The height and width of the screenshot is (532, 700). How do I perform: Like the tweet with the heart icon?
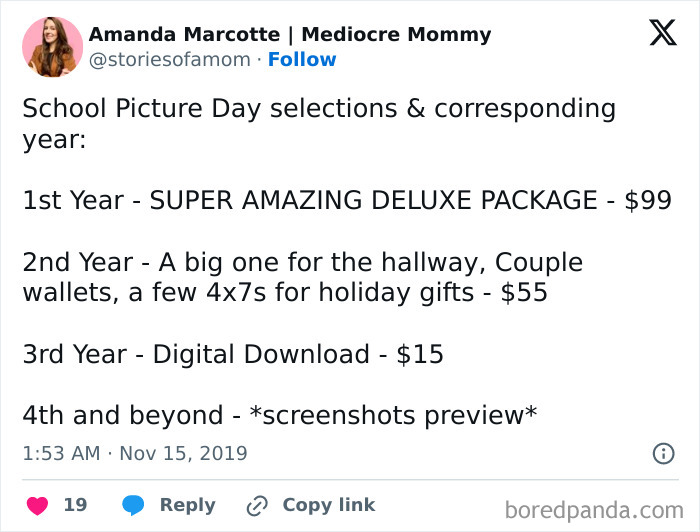point(39,505)
